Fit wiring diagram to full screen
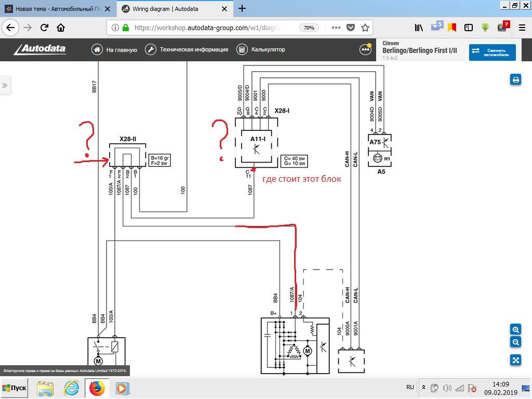 coord(515,360)
